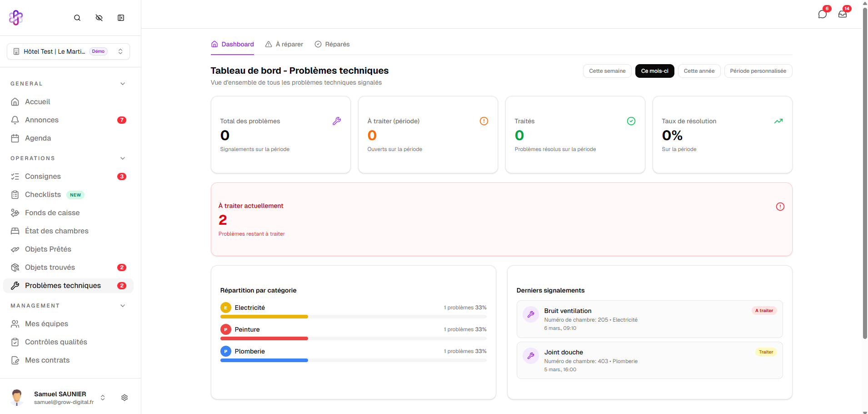
Task: Click the wrench icon in Total des problèmes card
Action: coord(336,121)
